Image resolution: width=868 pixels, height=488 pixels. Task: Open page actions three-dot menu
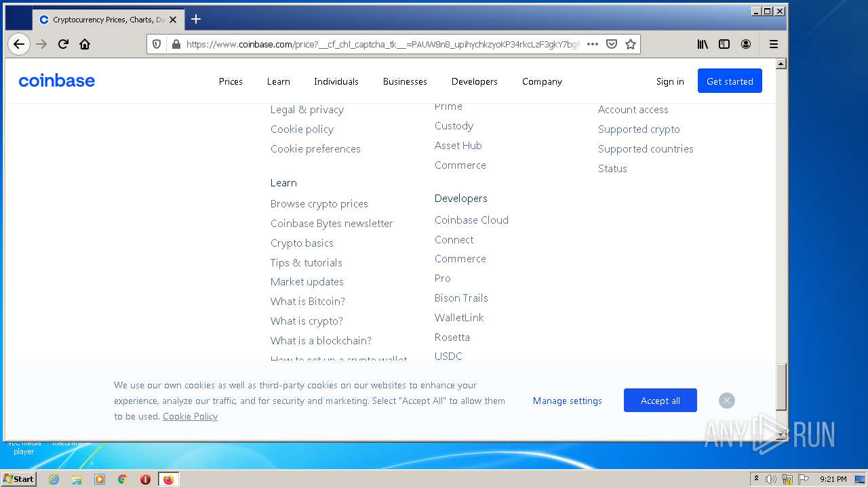tap(592, 44)
